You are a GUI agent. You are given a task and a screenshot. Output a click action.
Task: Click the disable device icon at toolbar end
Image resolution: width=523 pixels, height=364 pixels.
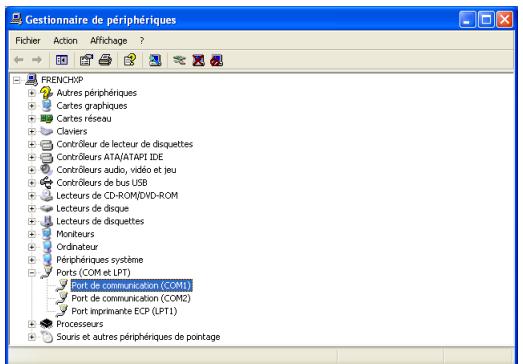(x=216, y=60)
